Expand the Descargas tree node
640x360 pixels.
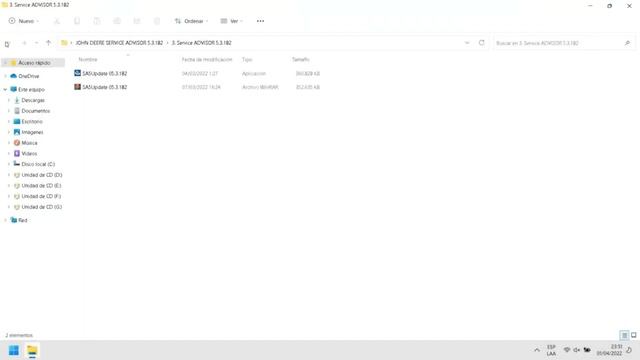[9, 100]
